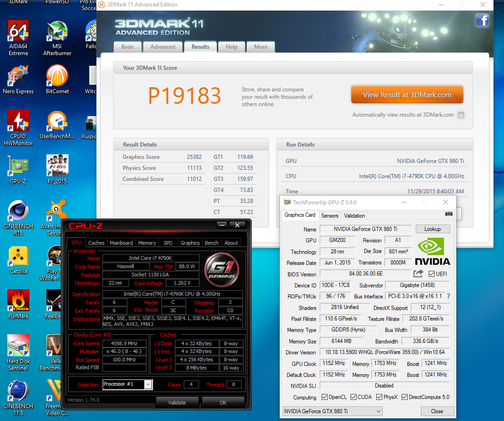Screen dimensions: 504x421
Task: Toggle OpenCL computing checkbox
Action: pyautogui.click(x=324, y=397)
